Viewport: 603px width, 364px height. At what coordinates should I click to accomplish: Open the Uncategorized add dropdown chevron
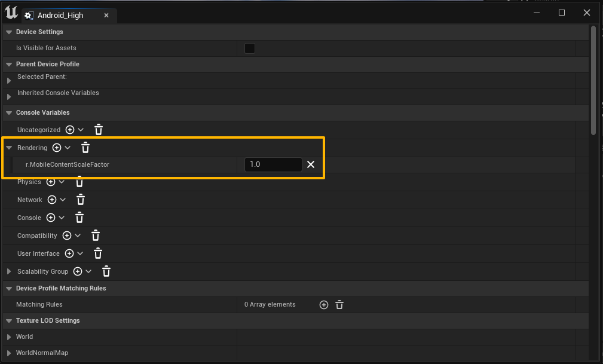(x=81, y=130)
